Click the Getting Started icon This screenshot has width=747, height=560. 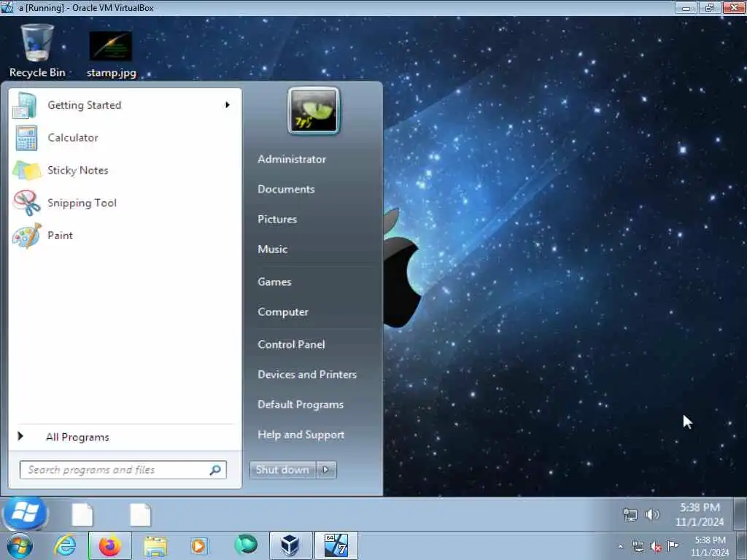coord(24,105)
